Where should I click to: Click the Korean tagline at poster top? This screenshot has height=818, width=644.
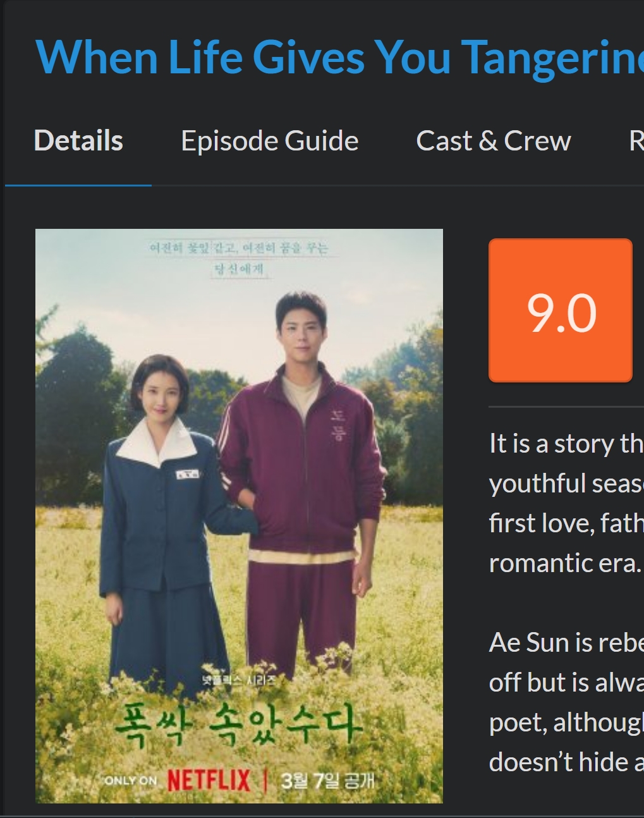[x=239, y=257]
